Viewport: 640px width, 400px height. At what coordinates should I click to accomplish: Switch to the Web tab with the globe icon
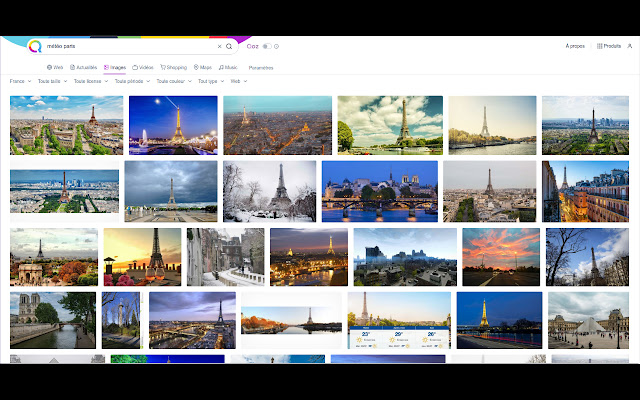pyautogui.click(x=55, y=67)
